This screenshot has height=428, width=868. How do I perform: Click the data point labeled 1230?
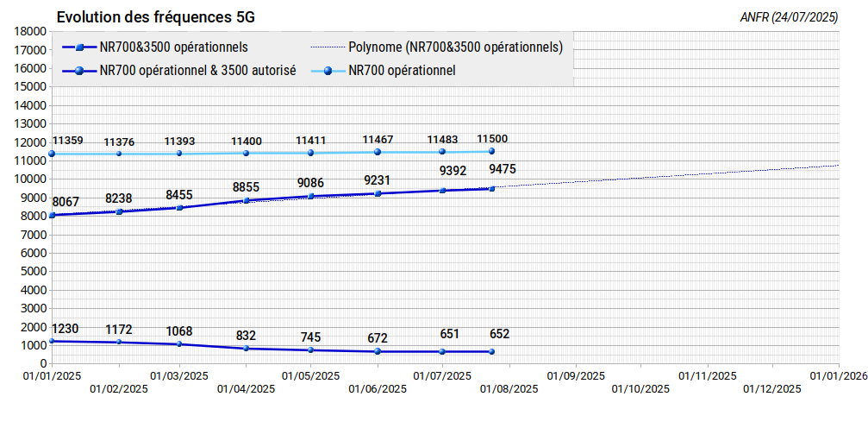(x=52, y=342)
